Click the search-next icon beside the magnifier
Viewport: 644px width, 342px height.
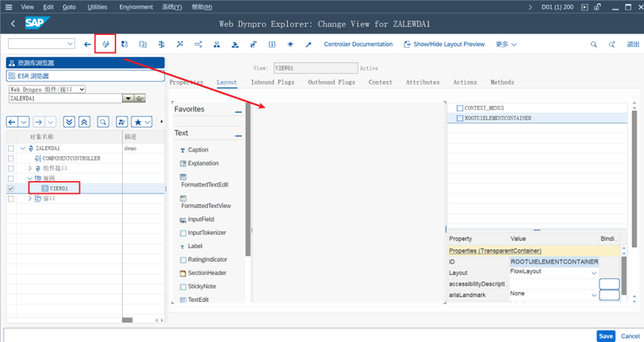coord(611,45)
